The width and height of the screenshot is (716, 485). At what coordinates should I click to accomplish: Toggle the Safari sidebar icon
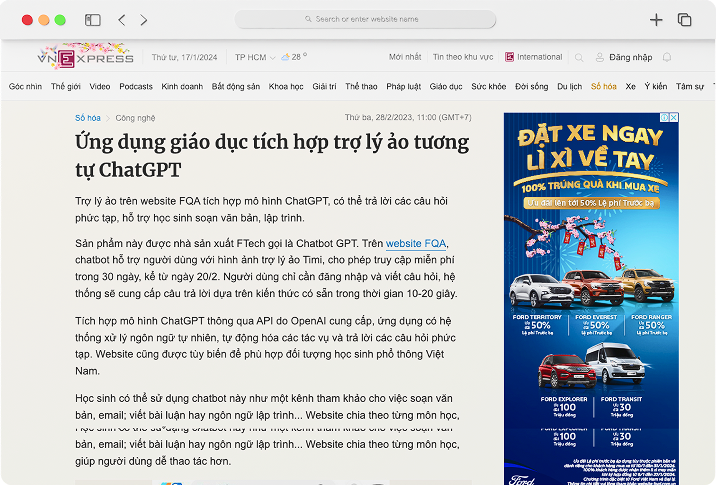[93, 20]
